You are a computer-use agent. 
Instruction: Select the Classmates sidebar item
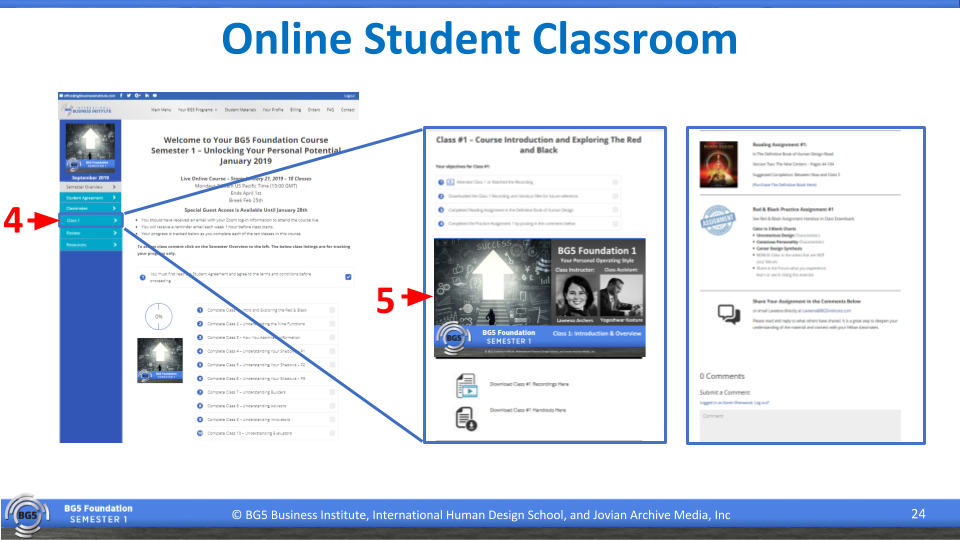coord(91,208)
